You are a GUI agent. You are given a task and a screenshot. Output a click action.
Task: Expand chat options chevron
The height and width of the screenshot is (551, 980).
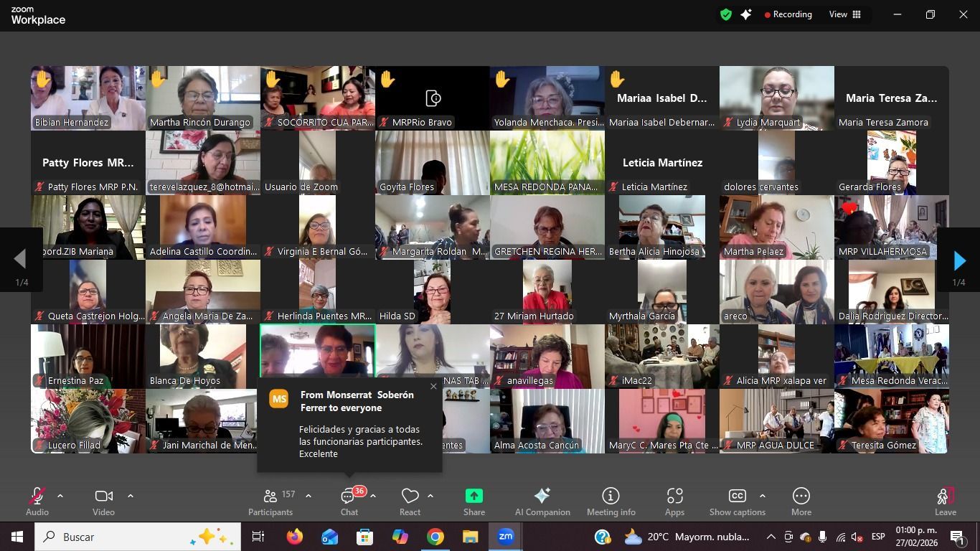(373, 496)
